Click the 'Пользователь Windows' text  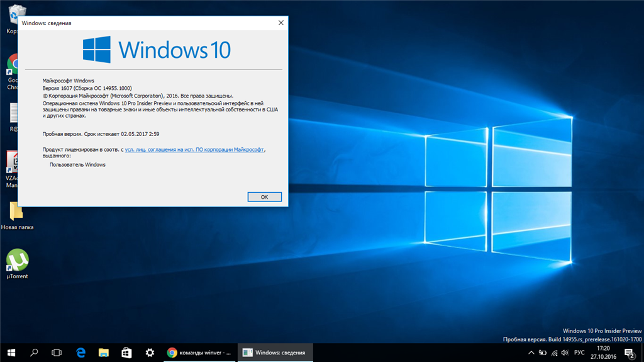[x=77, y=164]
